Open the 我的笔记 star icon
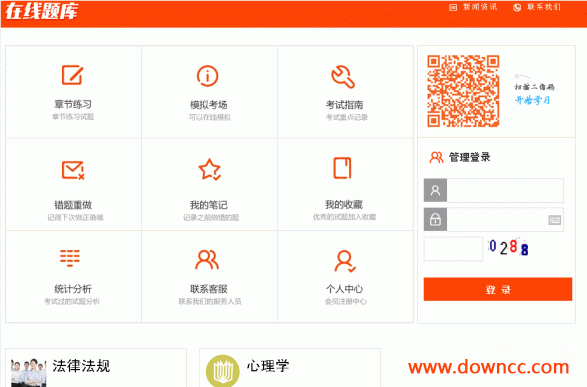The image size is (587, 387). click(x=210, y=170)
